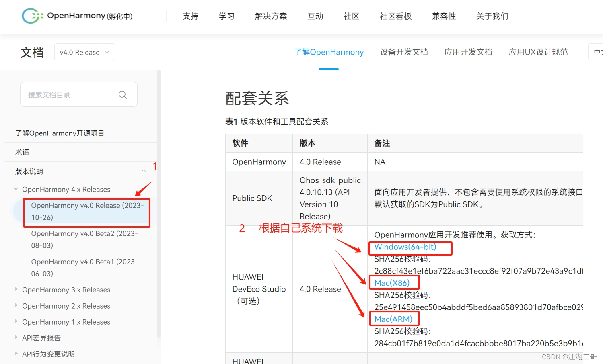Click the API行为变更说明 label
Image resolution: width=603 pixels, height=364 pixels.
point(48,354)
